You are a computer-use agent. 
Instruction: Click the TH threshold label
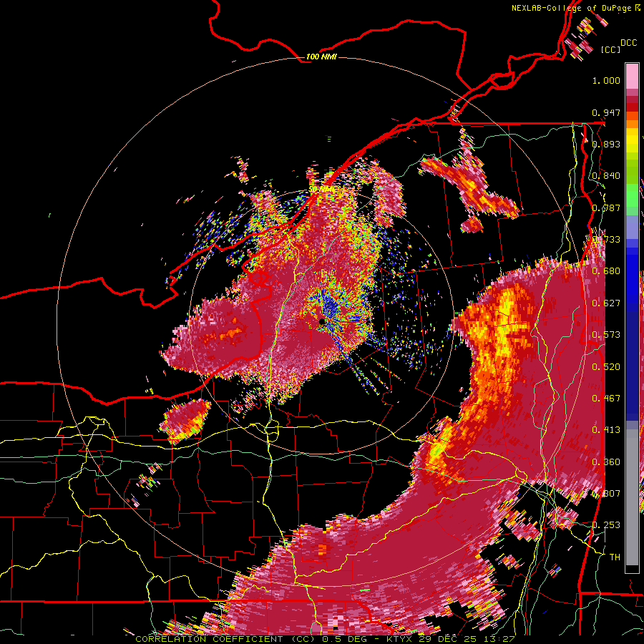pos(615,557)
